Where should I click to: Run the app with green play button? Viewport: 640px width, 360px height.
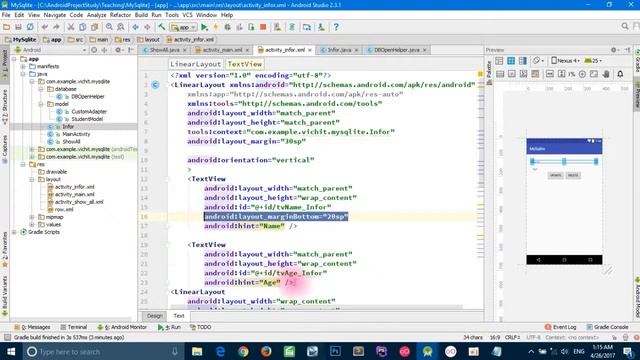pyautogui.click(x=204, y=27)
